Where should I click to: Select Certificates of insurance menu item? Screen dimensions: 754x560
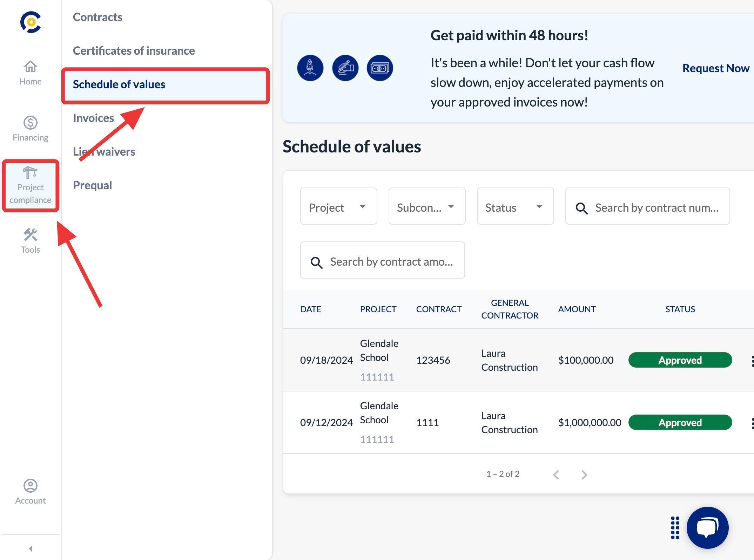134,50
